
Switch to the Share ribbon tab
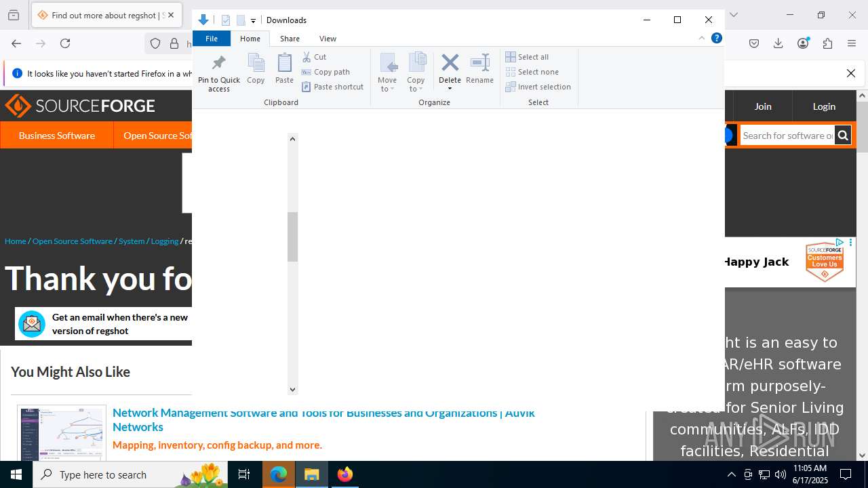coord(290,39)
